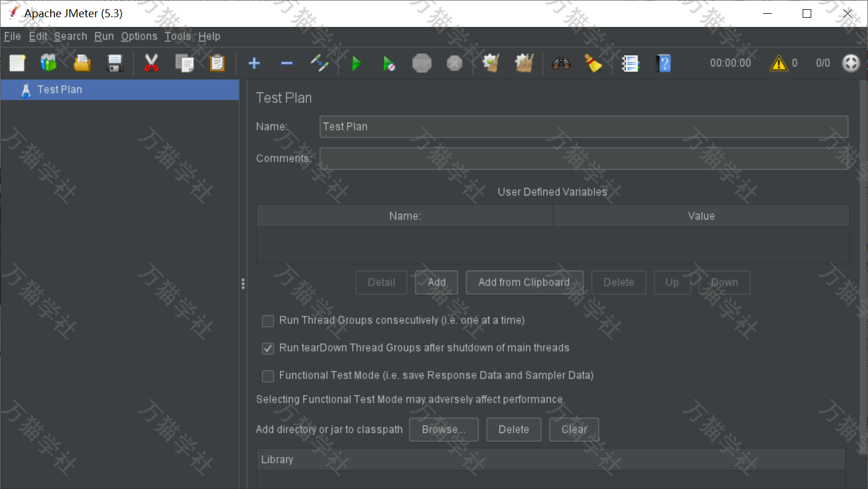The width and height of the screenshot is (868, 489).
Task: Click the Detail button
Action: [381, 283]
